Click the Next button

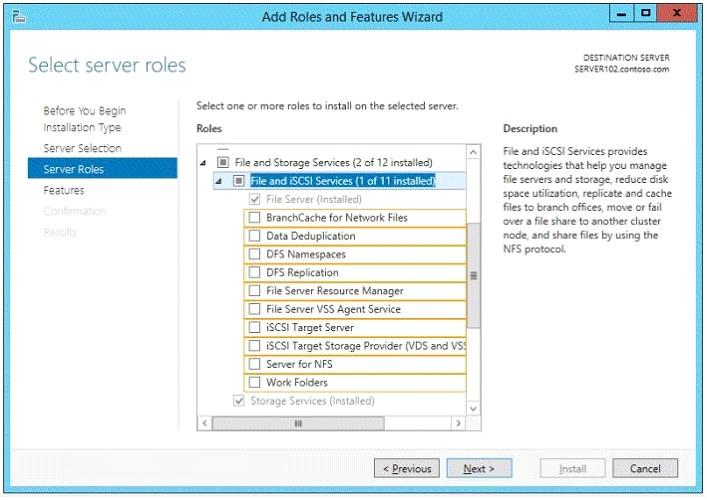coord(479,468)
